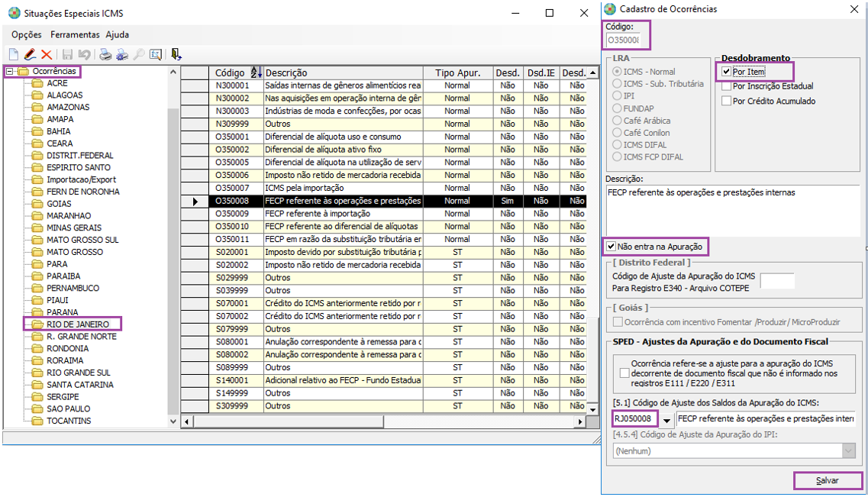Click the table vertical scroll down arrow
The width and height of the screenshot is (868, 497).
tap(592, 409)
